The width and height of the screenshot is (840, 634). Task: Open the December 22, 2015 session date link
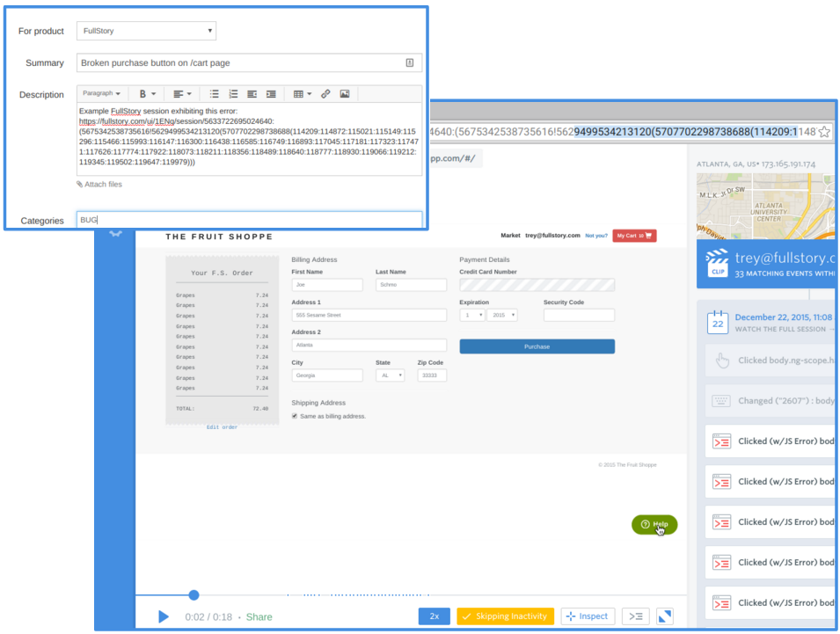[784, 317]
